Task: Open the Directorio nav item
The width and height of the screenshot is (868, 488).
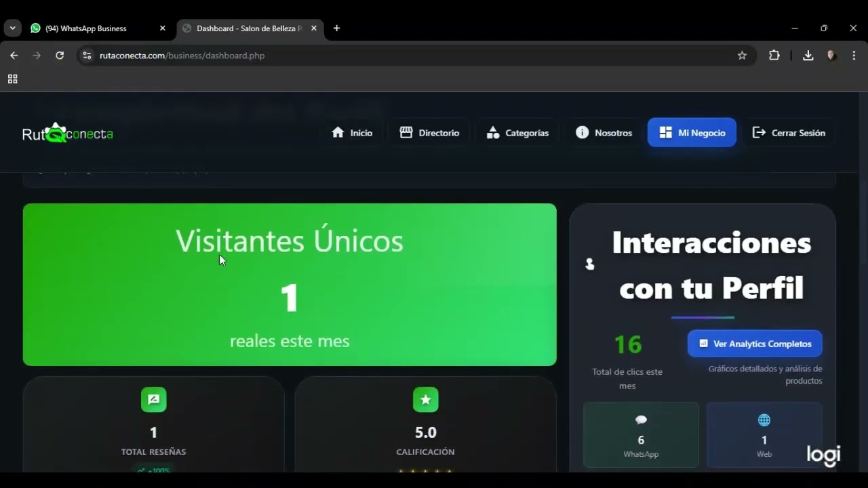Action: coord(429,133)
